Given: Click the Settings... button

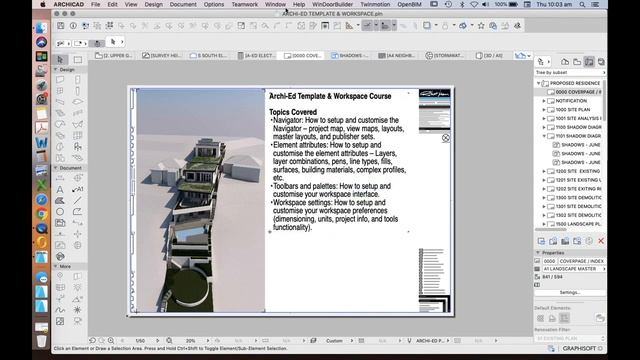Looking at the screenshot, I should [570, 293].
